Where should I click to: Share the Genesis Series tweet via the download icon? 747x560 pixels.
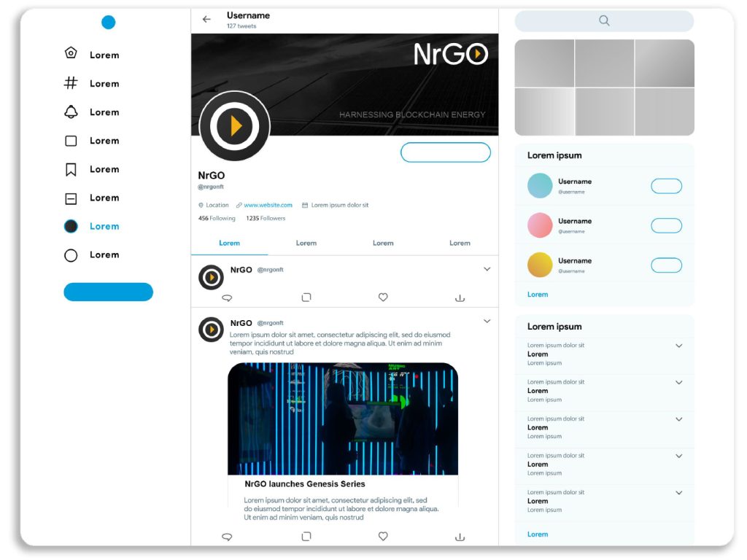[x=460, y=536]
